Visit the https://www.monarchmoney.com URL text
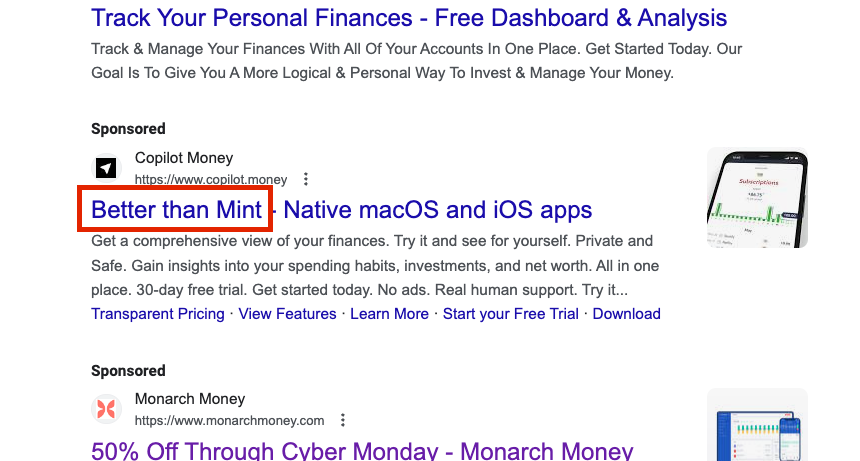The width and height of the screenshot is (860, 461). click(x=230, y=420)
